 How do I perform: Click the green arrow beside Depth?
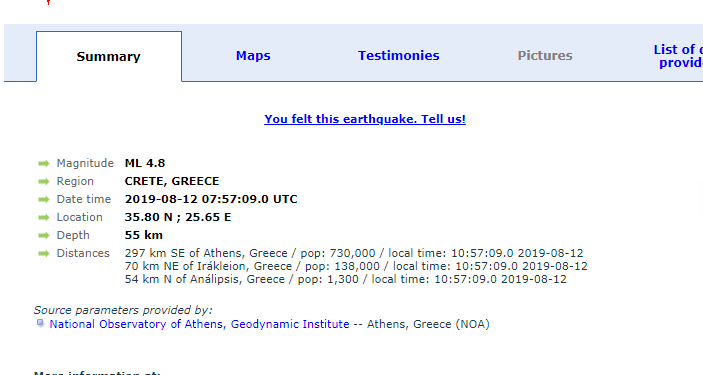coord(43,235)
